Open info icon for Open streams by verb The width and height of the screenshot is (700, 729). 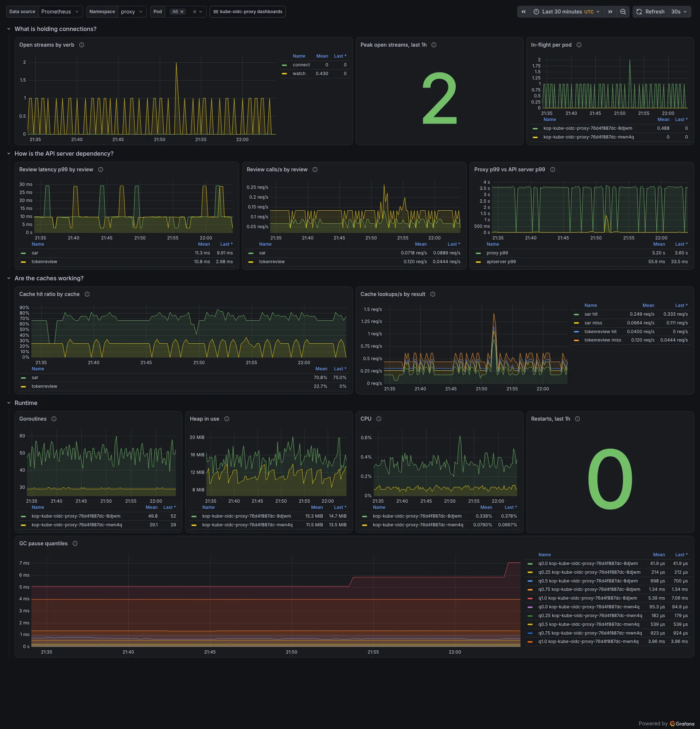point(82,45)
